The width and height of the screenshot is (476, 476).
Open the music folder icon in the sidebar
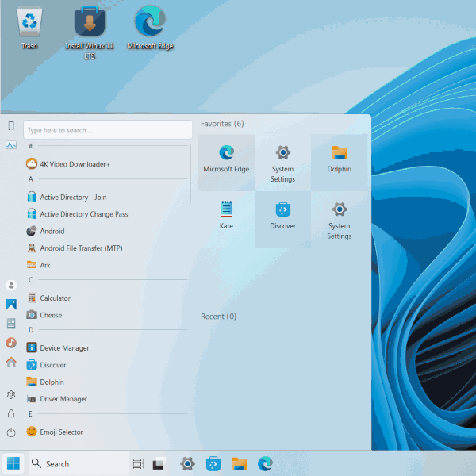pyautogui.click(x=11, y=343)
